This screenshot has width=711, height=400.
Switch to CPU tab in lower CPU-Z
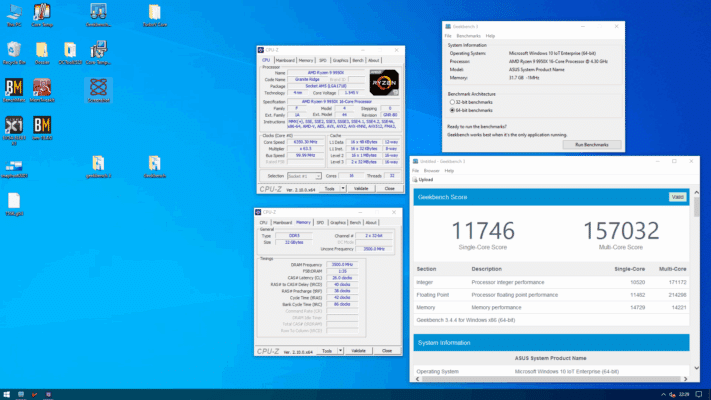[263, 223]
